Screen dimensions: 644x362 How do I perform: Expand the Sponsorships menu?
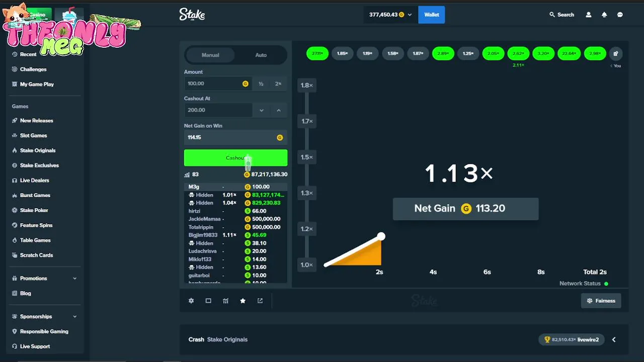44,317
